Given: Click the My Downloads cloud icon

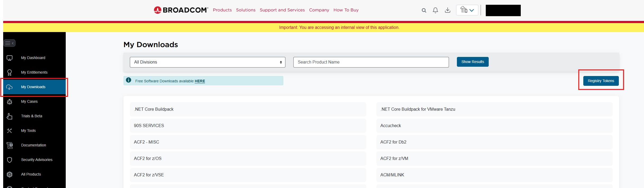Looking at the screenshot, I should (10, 87).
